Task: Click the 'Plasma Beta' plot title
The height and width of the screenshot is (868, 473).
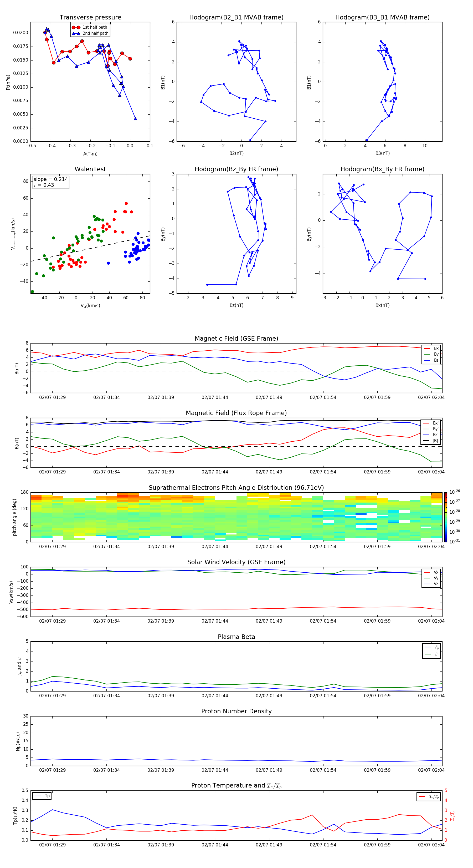Action: (236, 637)
